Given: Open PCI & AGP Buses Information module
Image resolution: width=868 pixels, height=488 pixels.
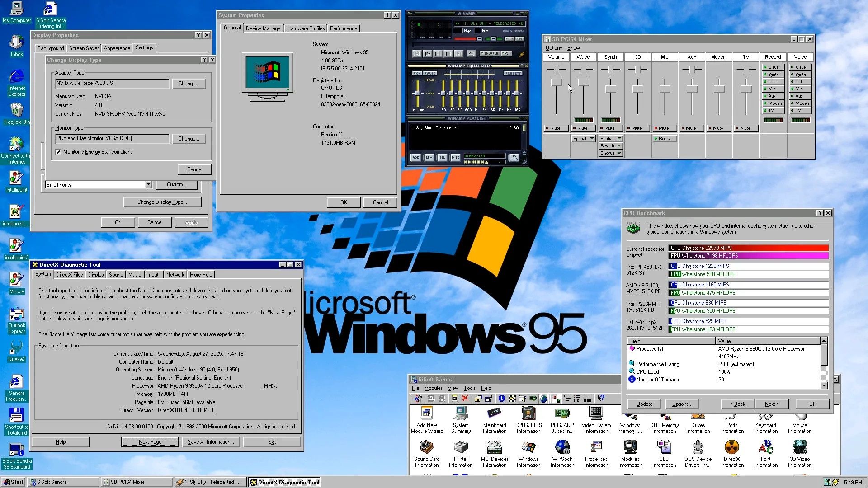Looking at the screenshot, I should click(x=562, y=420).
